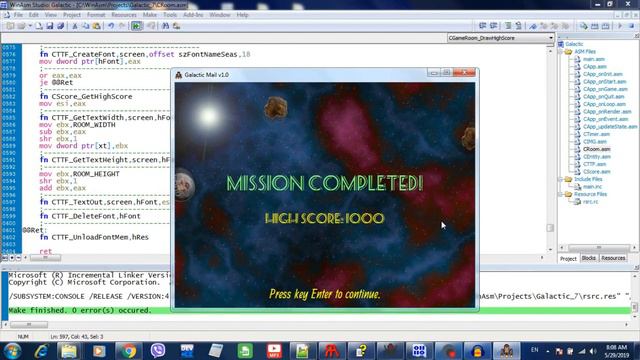640x360 pixels.
Task: Click the Save All icon in toolbar
Action: 60,26
